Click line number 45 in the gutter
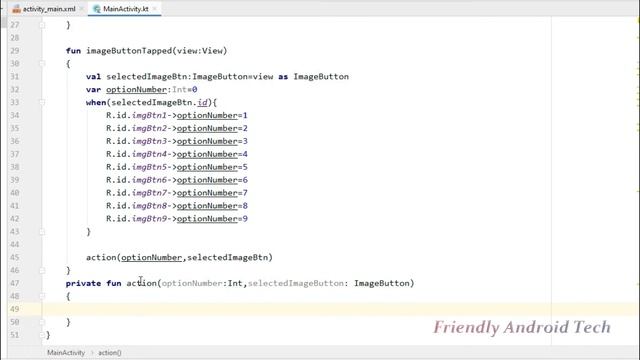The width and height of the screenshot is (640, 360). [x=15, y=257]
